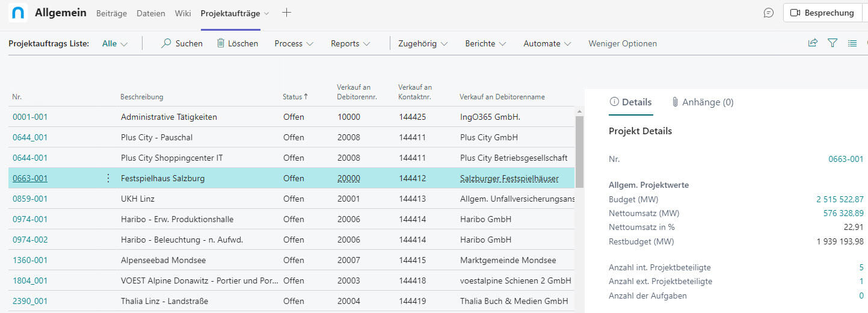
Task: Open the channel conversation chat icon
Action: 768,13
